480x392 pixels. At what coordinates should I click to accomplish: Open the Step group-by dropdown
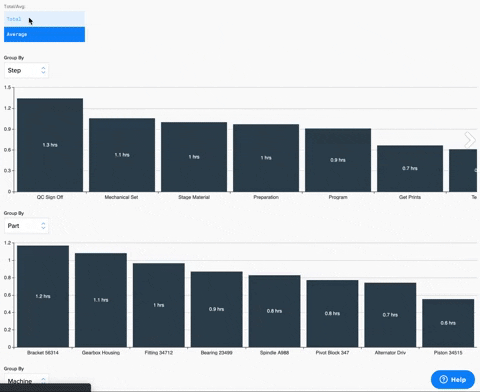point(26,70)
